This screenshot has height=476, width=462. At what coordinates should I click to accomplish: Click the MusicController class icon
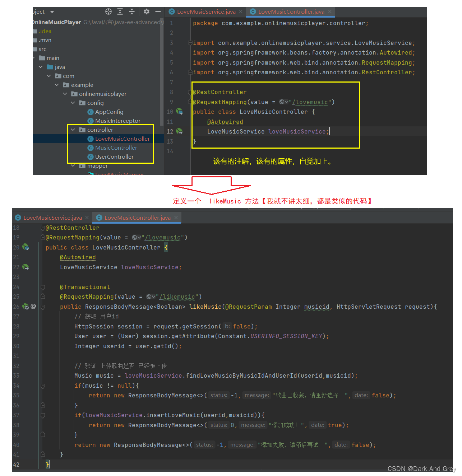91,148
